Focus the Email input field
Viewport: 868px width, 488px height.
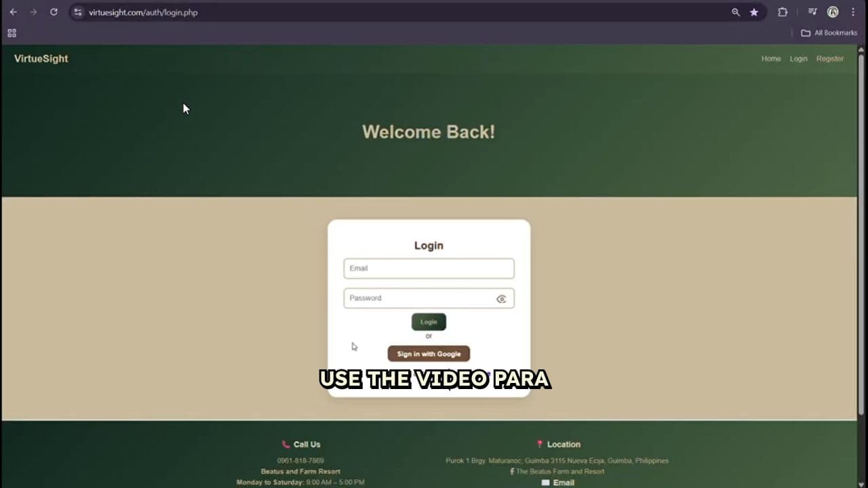[x=429, y=268]
